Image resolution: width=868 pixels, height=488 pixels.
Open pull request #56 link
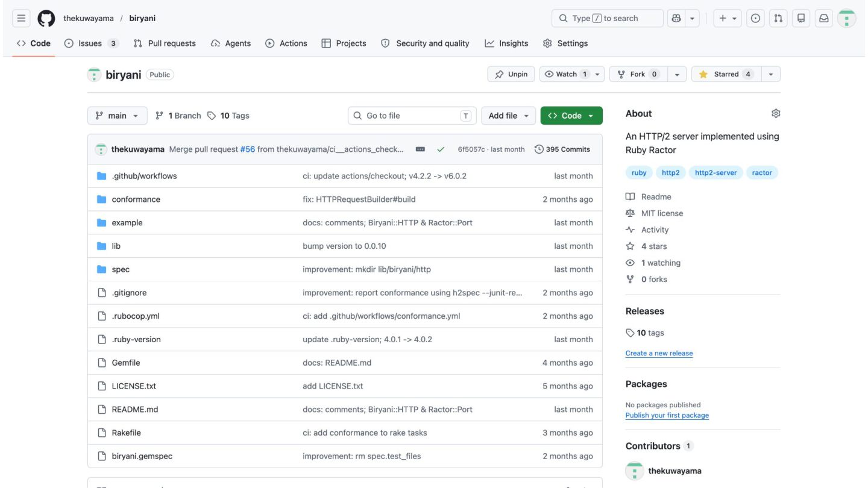pos(248,149)
